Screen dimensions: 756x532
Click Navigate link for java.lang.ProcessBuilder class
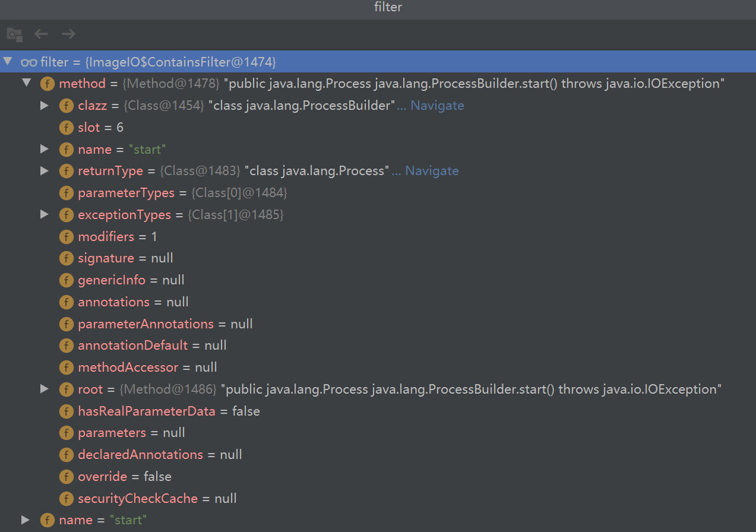[437, 106]
